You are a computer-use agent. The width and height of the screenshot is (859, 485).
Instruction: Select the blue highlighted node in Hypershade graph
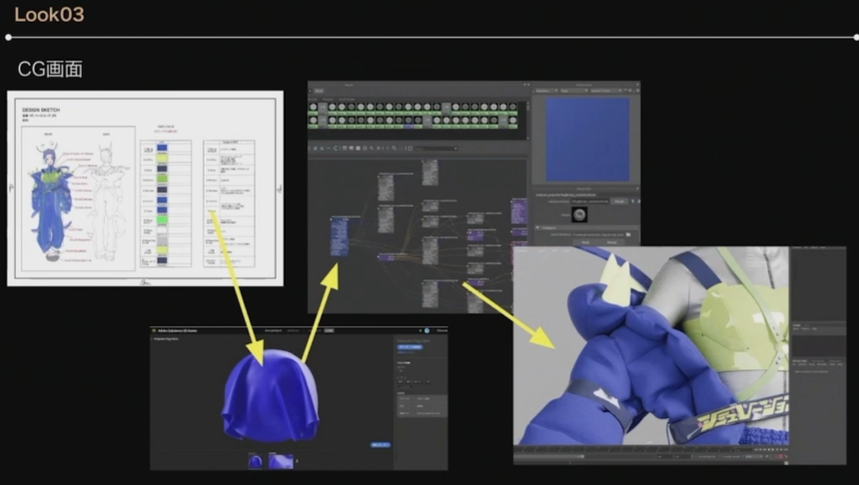pos(339,237)
